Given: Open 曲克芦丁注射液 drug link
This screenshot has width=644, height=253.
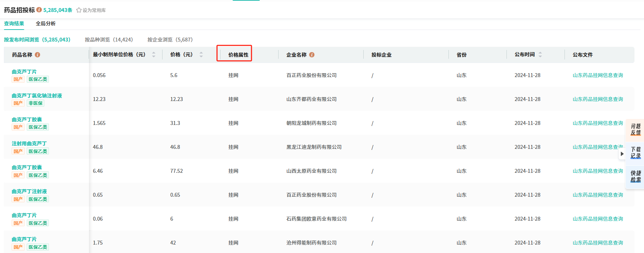Looking at the screenshot, I should click(29, 191).
